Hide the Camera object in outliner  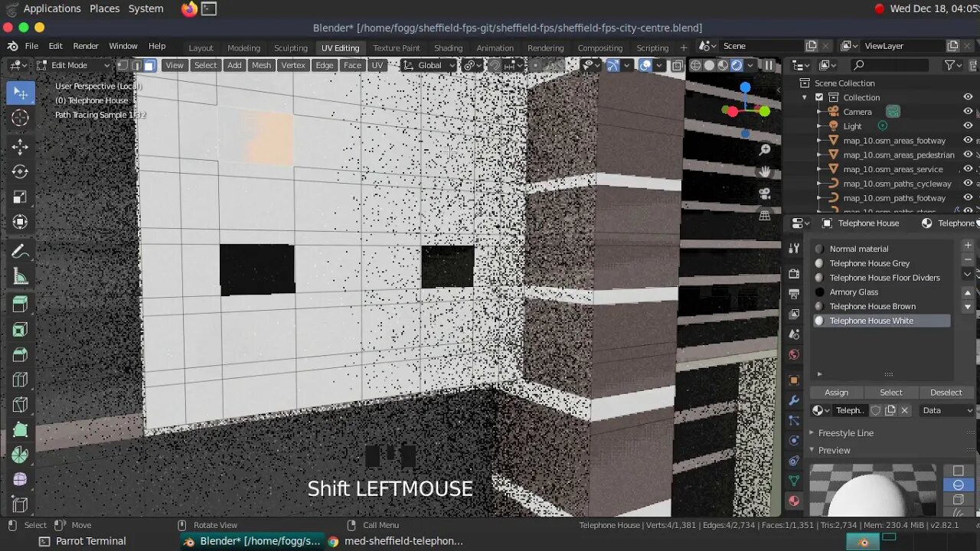[x=968, y=112]
